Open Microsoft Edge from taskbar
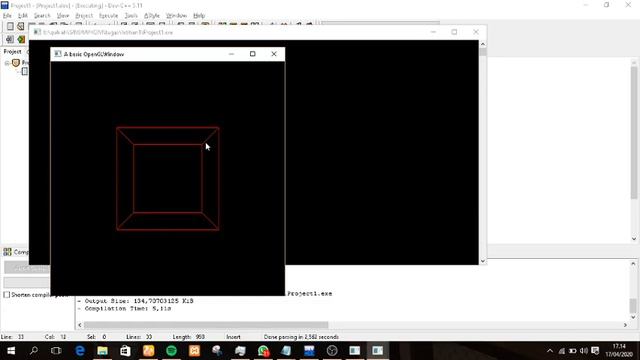The width and height of the screenshot is (640, 360). coord(80,351)
